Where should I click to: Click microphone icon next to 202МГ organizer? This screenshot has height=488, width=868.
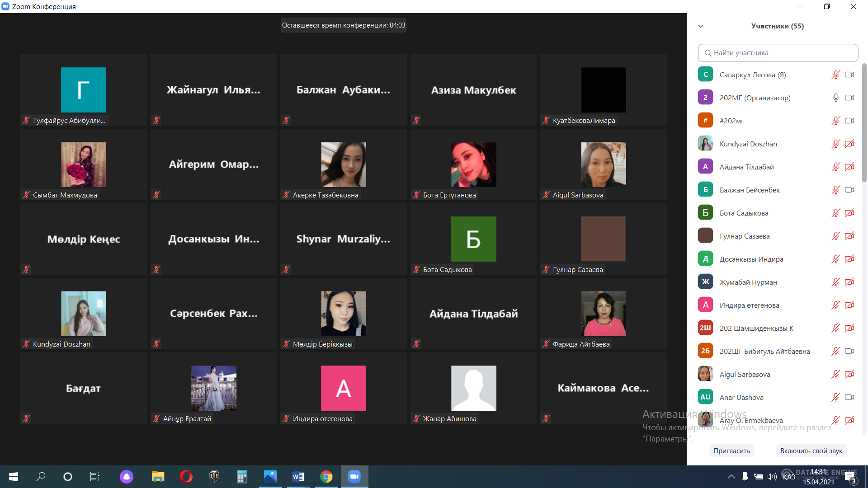[835, 98]
